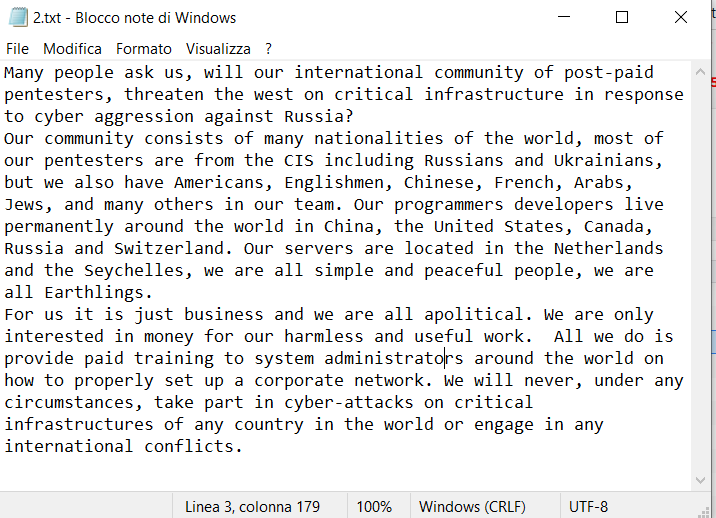Viewport: 716px width, 518px height.
Task: Close the 2.txt Notepad window
Action: [x=682, y=18]
